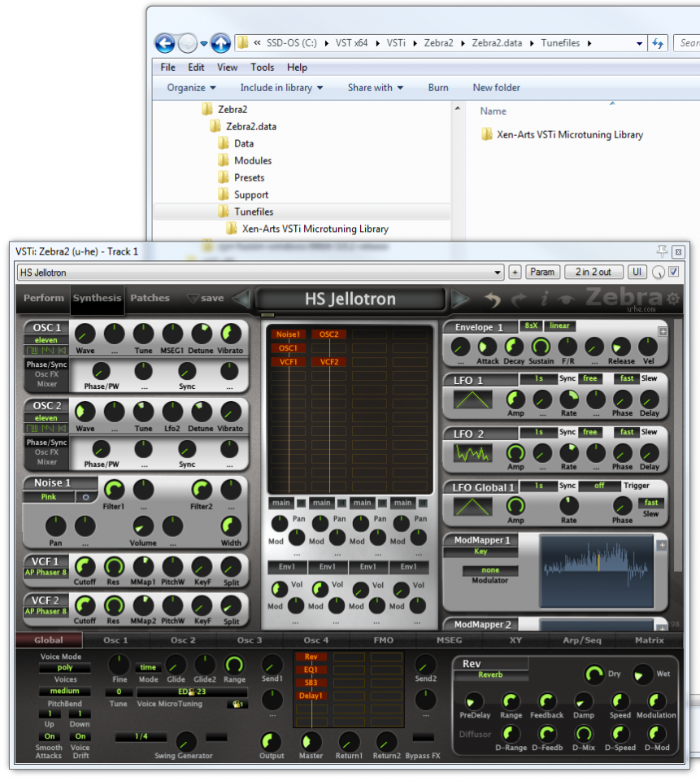
Task: Switch to the Patches tab
Action: tap(150, 299)
